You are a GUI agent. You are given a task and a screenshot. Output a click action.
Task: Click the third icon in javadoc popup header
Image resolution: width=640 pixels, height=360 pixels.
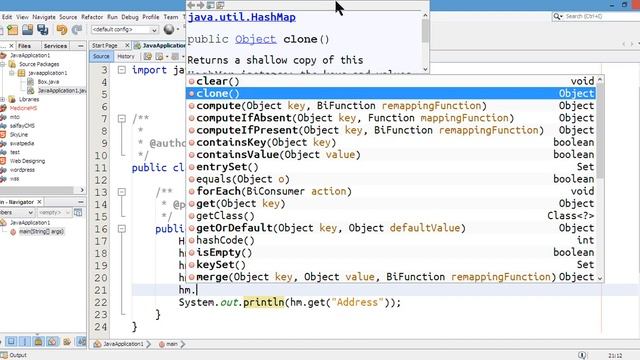(210, 5)
